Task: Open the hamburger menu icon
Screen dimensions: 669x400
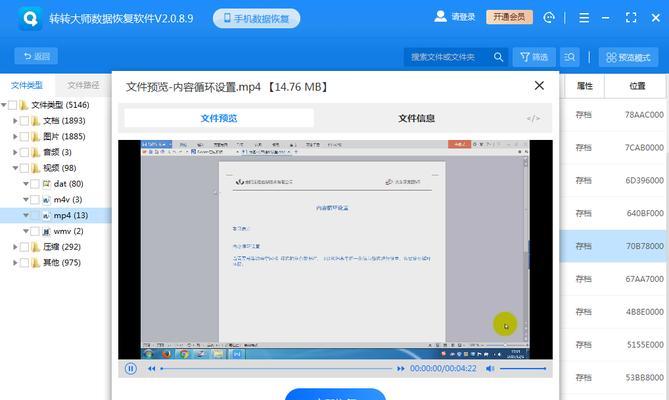Action: (x=584, y=17)
